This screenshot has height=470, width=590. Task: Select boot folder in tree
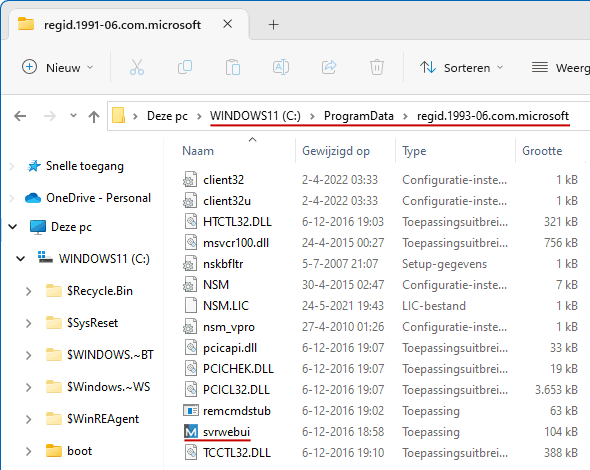[79, 451]
